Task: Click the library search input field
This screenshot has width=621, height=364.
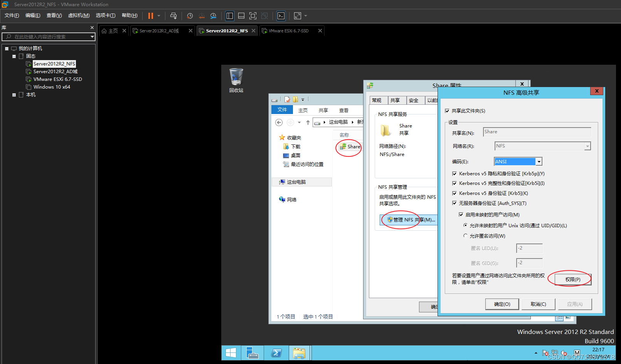Action: [x=48, y=37]
